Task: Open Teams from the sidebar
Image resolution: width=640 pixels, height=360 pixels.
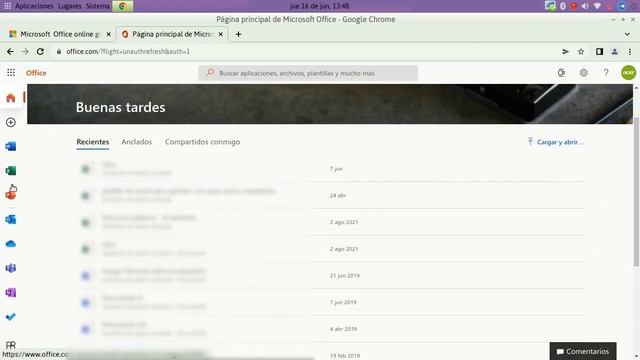Action: (x=11, y=268)
